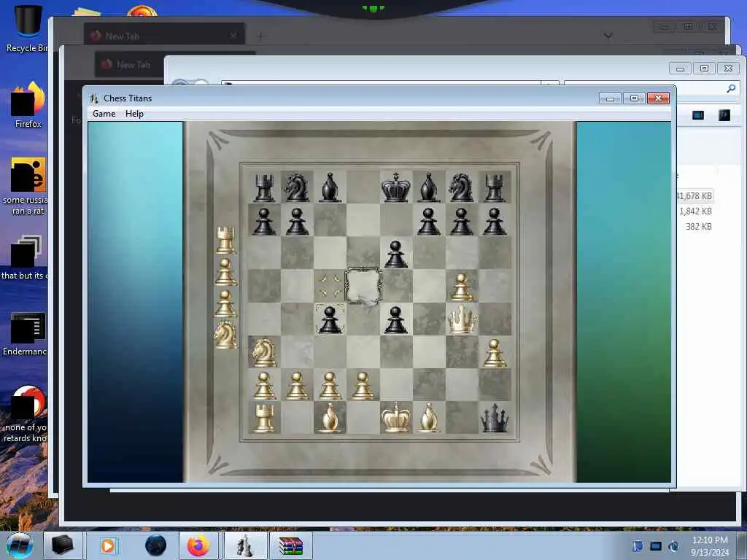Select the black knight next to right rook
747x560 pixels.
coord(461,187)
